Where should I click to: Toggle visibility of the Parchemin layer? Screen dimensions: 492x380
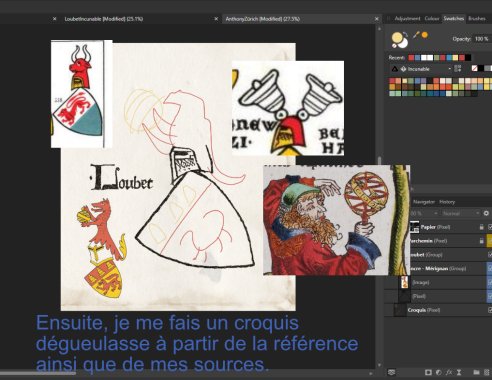tap(490, 241)
